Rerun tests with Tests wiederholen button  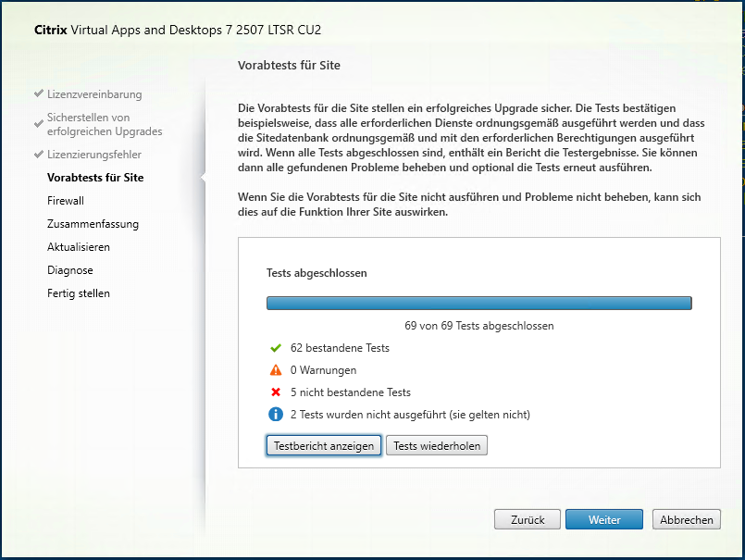(437, 445)
